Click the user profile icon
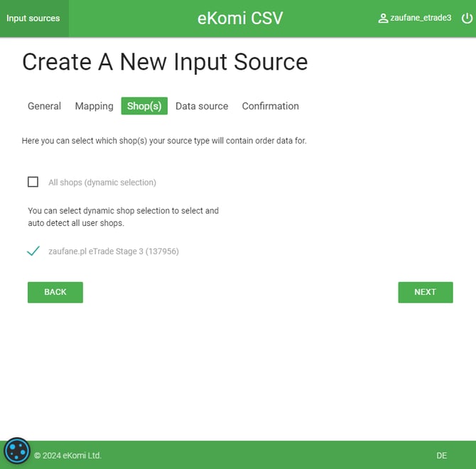Image resolution: width=476 pixels, height=469 pixels. [x=383, y=18]
